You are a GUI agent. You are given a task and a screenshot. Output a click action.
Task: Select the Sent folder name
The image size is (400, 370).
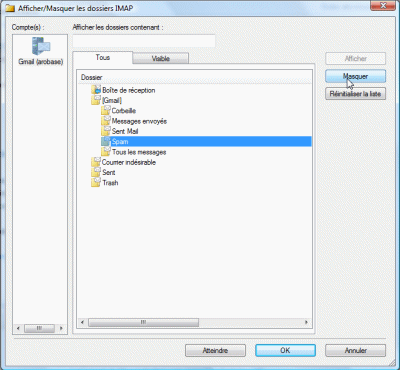109,173
